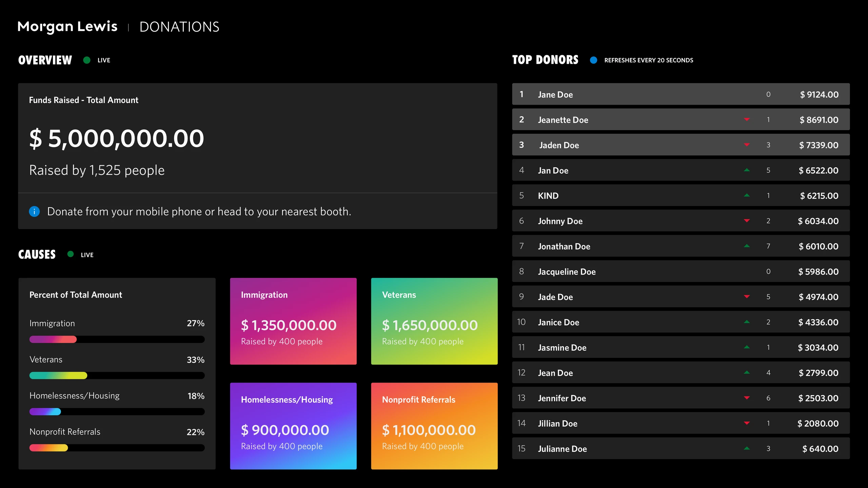The height and width of the screenshot is (488, 868).
Task: Click the green LIVE dot next to Causes
Action: [71, 254]
